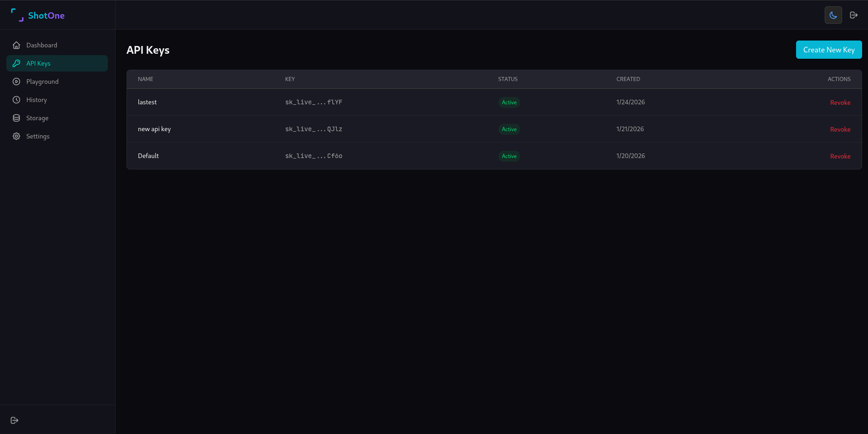Click the masked key value for lastest
This screenshot has height=434, width=868.
point(313,102)
